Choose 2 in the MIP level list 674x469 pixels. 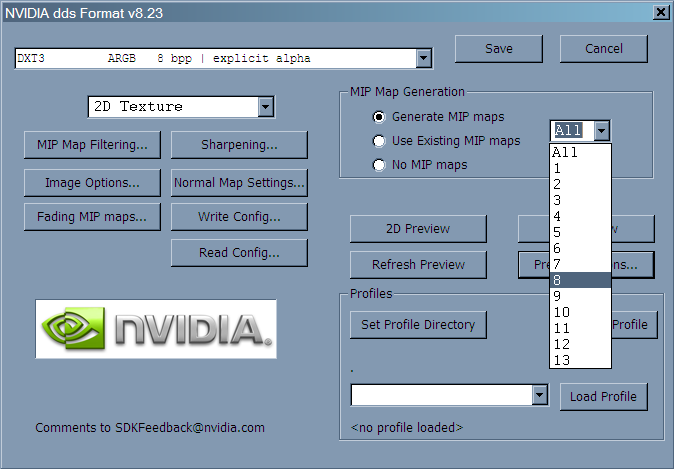[x=580, y=184]
